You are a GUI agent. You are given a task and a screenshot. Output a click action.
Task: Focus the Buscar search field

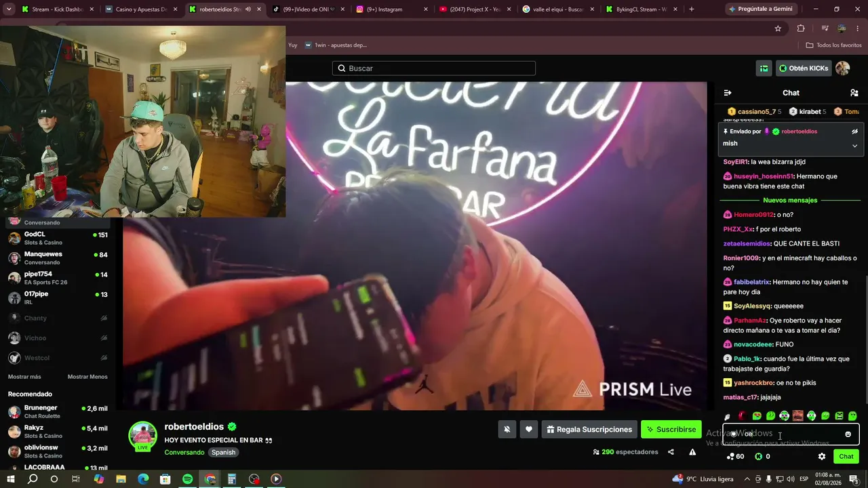[434, 68]
